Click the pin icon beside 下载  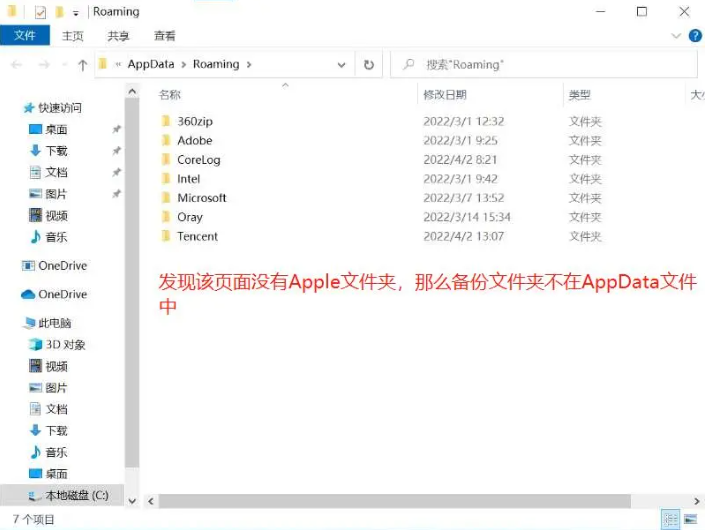point(116,151)
